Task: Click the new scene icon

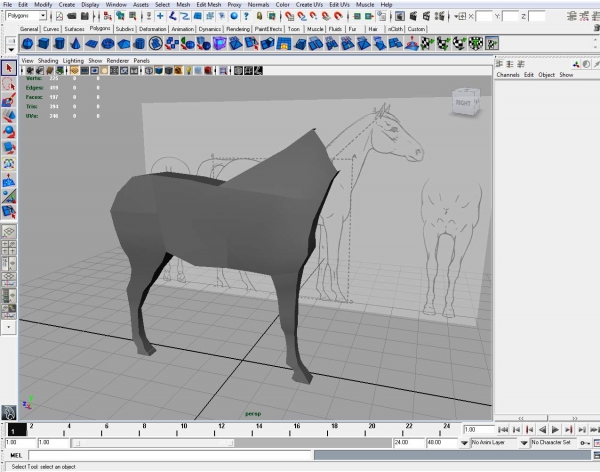Action: 59,16
